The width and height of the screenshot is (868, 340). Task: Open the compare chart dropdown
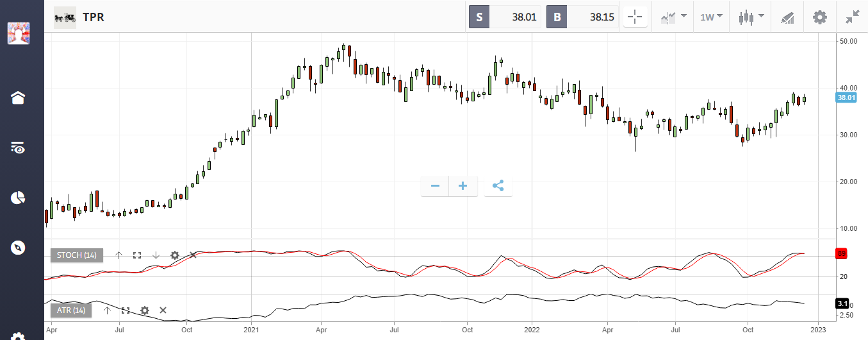[673, 17]
